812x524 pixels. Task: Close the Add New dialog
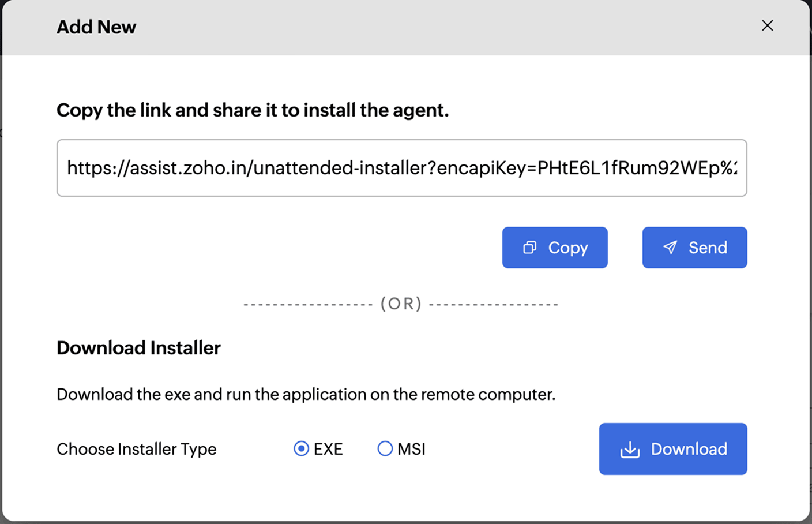tap(767, 25)
